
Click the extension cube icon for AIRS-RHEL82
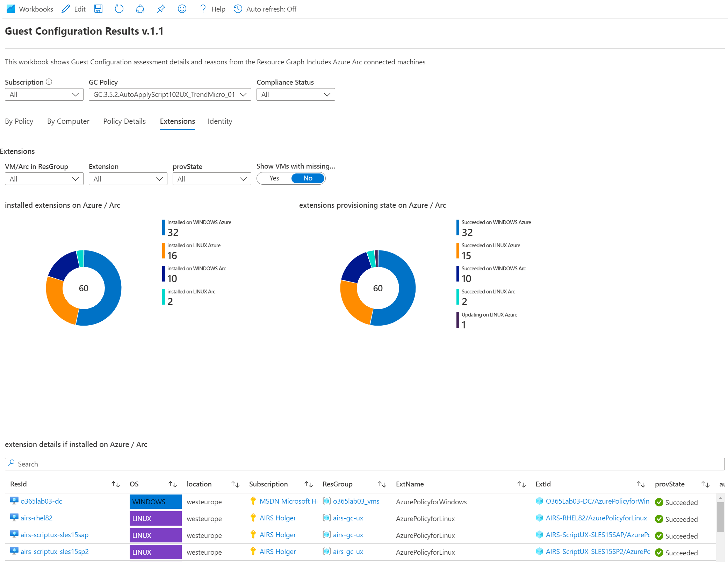point(540,518)
